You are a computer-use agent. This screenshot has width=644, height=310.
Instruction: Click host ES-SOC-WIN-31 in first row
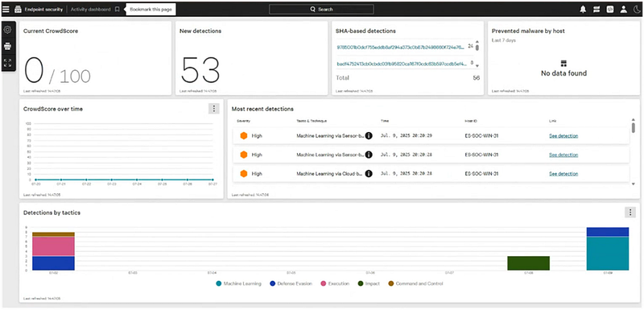481,136
